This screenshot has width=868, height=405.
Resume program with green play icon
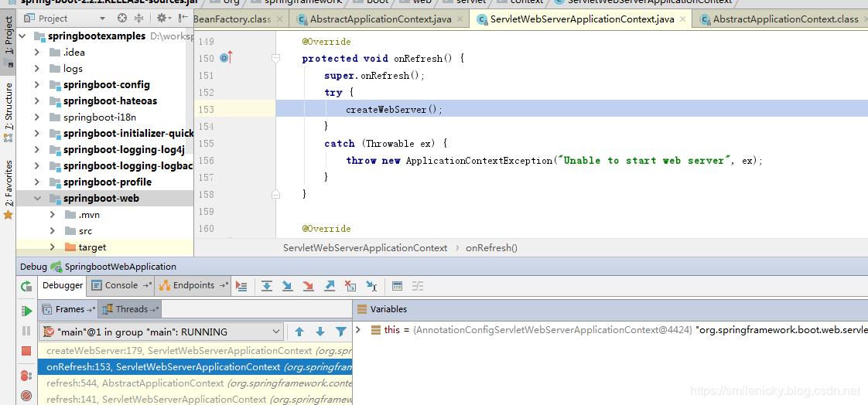26,311
